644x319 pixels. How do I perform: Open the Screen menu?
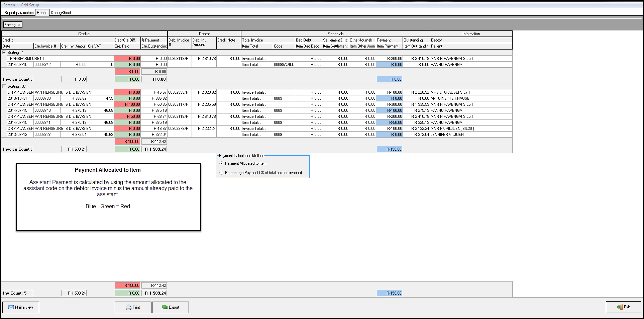9,5
